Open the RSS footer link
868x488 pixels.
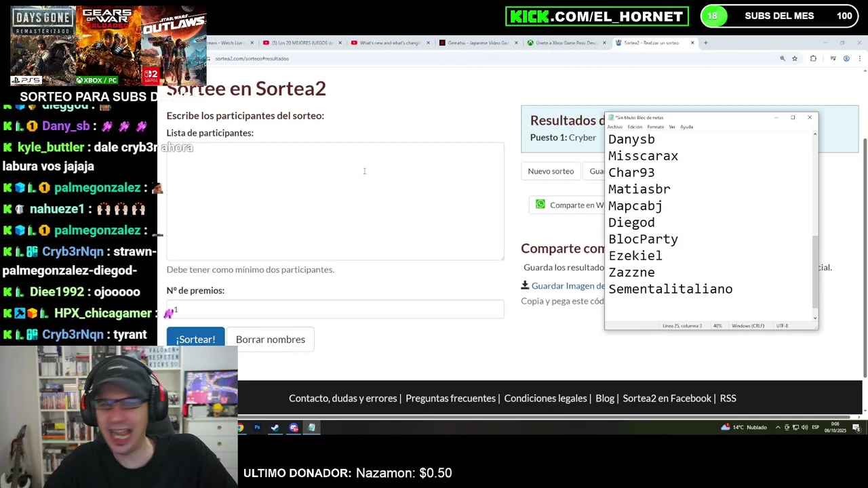click(x=728, y=398)
